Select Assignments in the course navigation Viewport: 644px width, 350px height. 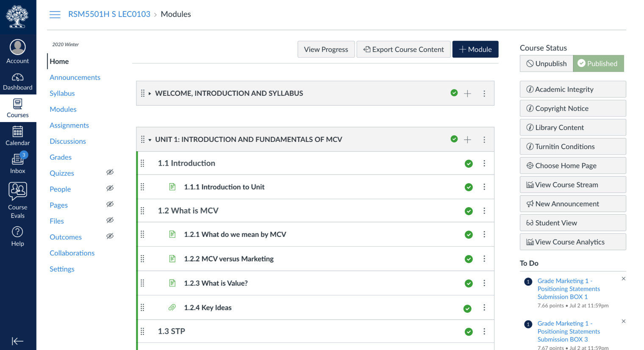tap(69, 125)
